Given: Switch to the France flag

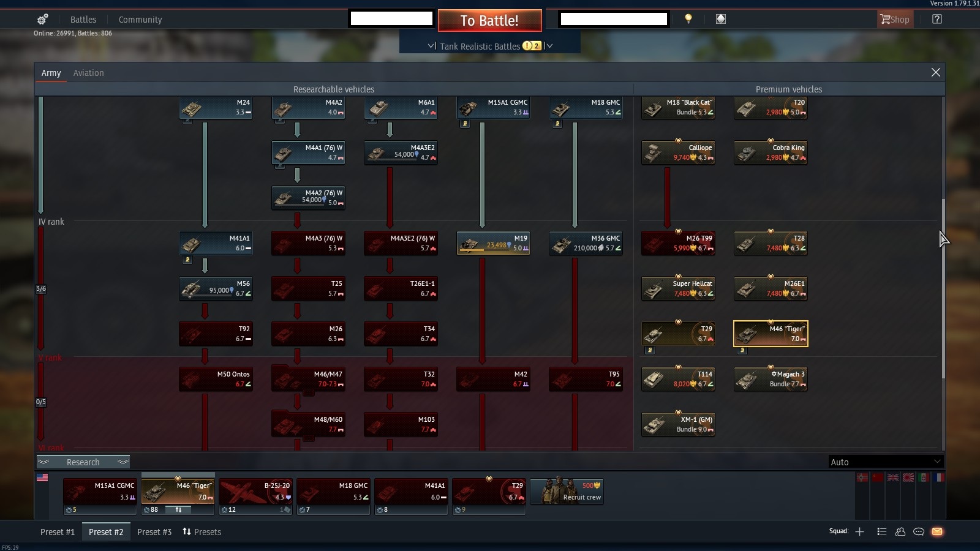Looking at the screenshot, I should pyautogui.click(x=939, y=478).
